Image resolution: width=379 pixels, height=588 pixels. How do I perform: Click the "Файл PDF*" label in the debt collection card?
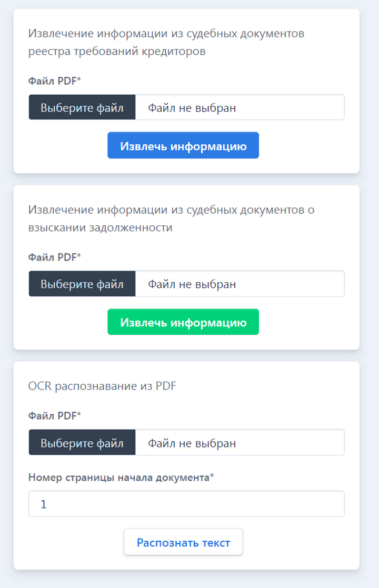coord(55,257)
